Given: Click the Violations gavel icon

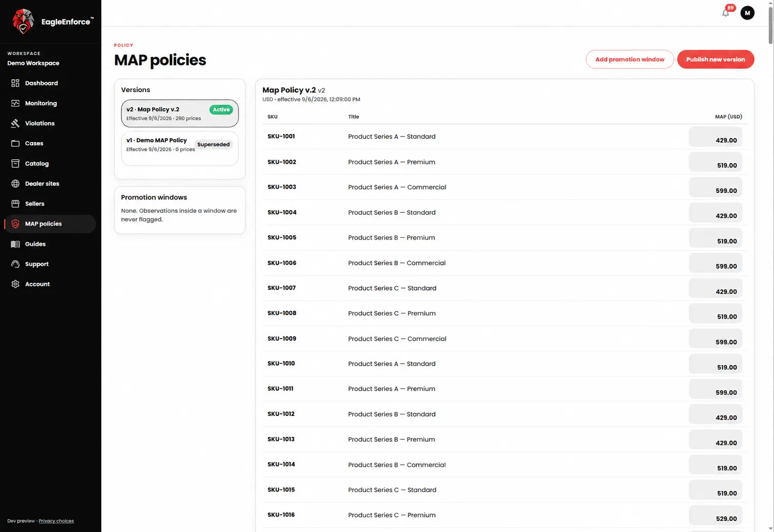Looking at the screenshot, I should pyautogui.click(x=15, y=123).
